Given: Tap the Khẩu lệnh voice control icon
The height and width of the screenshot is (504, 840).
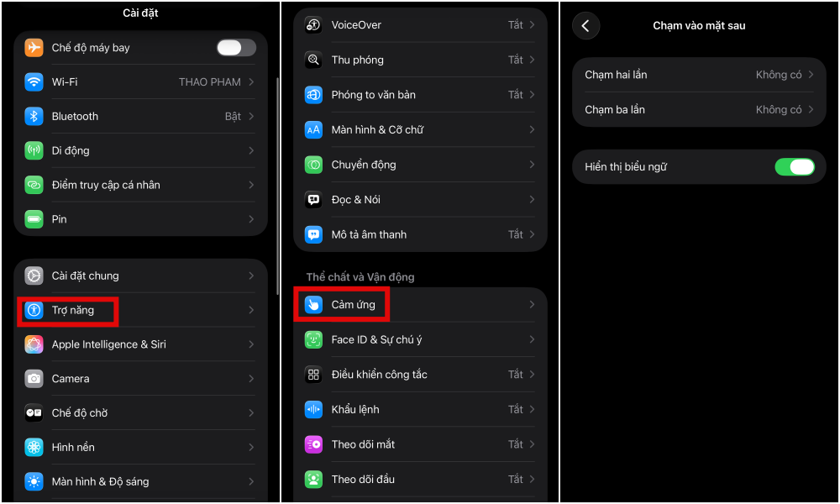Looking at the screenshot, I should (x=313, y=410).
